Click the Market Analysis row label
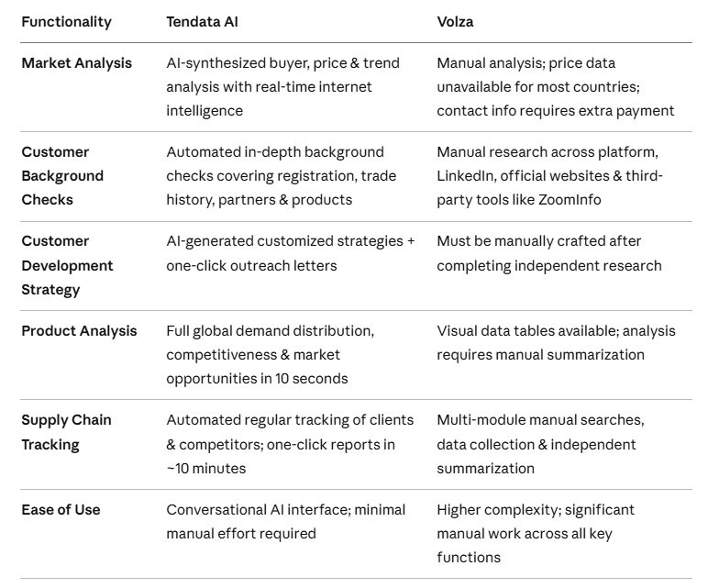 pos(77,63)
